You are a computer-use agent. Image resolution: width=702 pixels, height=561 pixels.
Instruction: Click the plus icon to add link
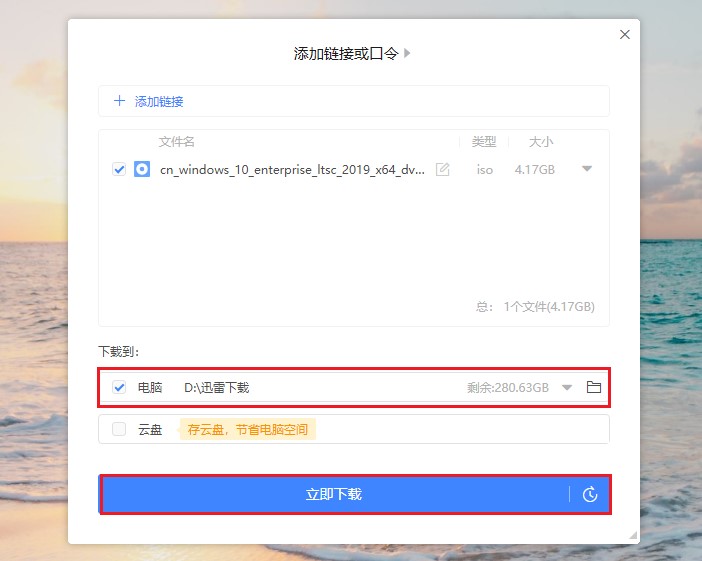click(x=119, y=100)
